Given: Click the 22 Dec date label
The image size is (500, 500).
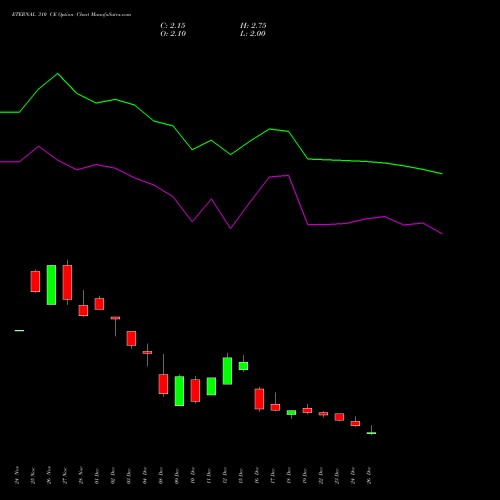Looking at the screenshot, I should point(321,476).
